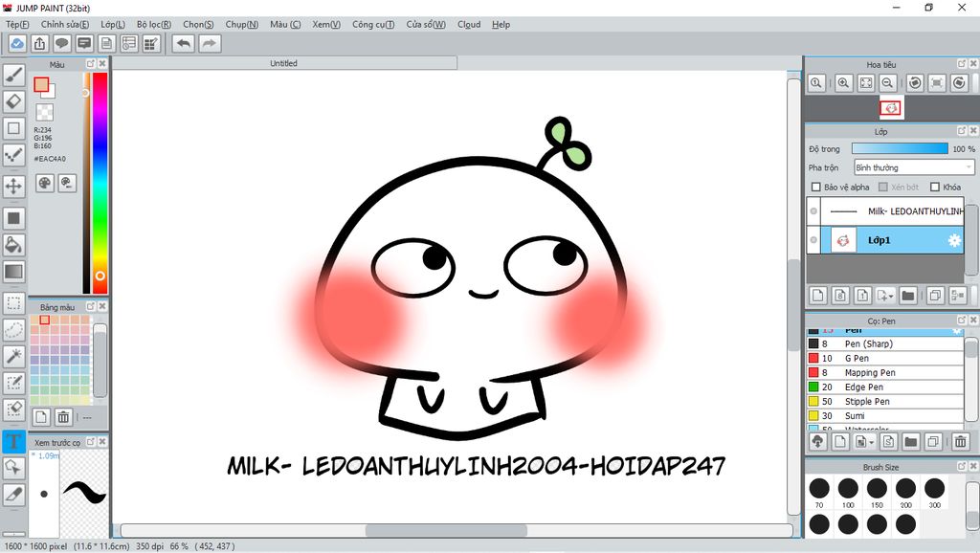Add a new layer in Lớp panel
The height and width of the screenshot is (553, 980).
click(818, 295)
